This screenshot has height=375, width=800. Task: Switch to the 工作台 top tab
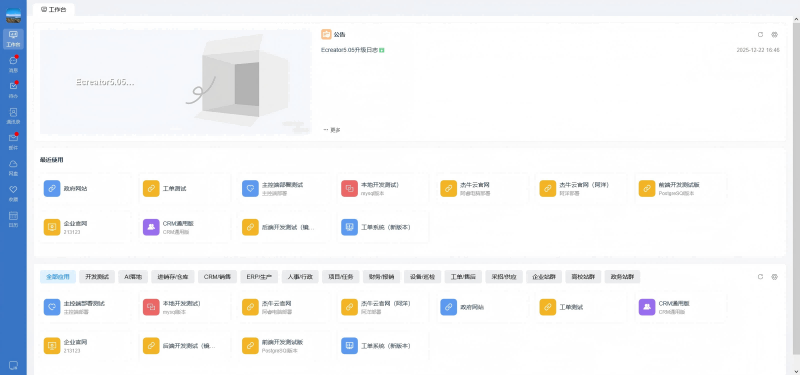click(x=54, y=9)
